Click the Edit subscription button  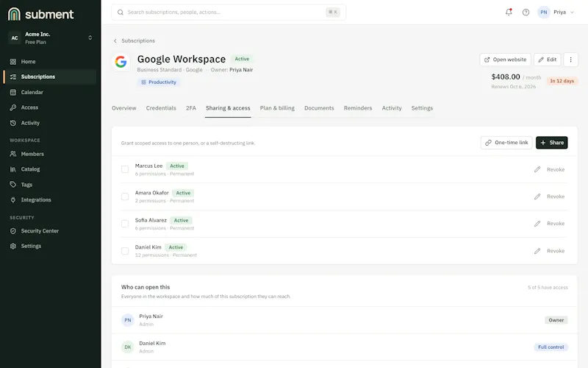(547, 60)
